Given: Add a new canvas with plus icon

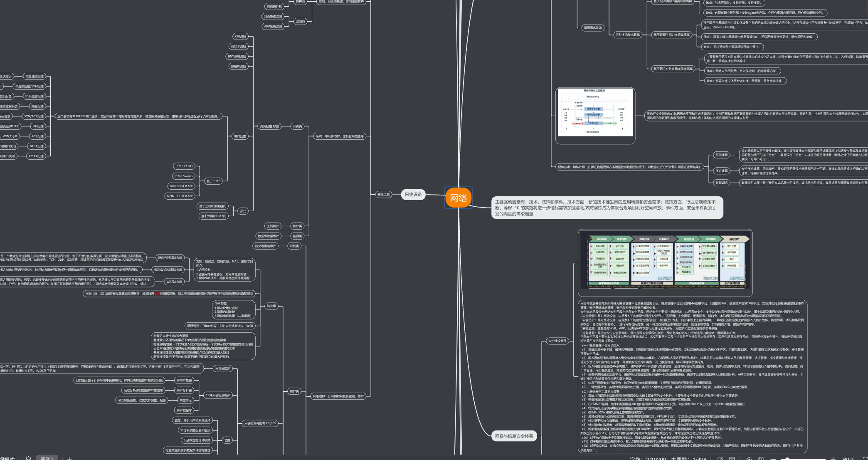Looking at the screenshot, I should tap(69, 458).
